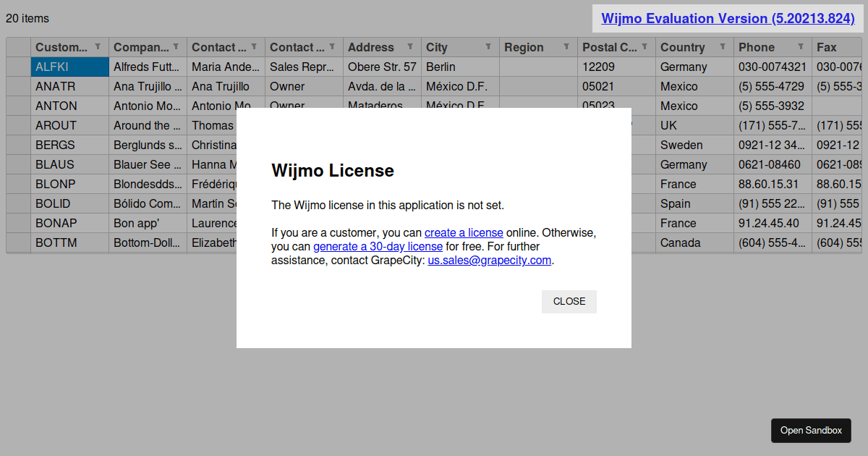This screenshot has height=456, width=868.
Task: Click the Berlin cell in City column
Action: [x=460, y=67]
